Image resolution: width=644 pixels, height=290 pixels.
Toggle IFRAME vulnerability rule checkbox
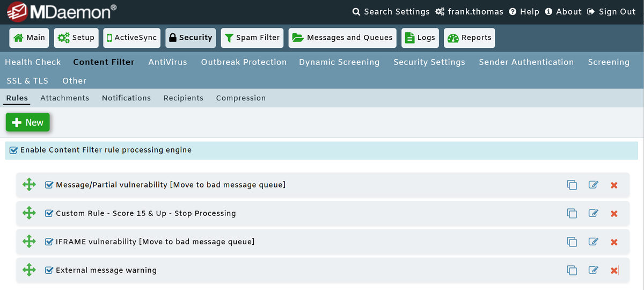click(x=49, y=242)
